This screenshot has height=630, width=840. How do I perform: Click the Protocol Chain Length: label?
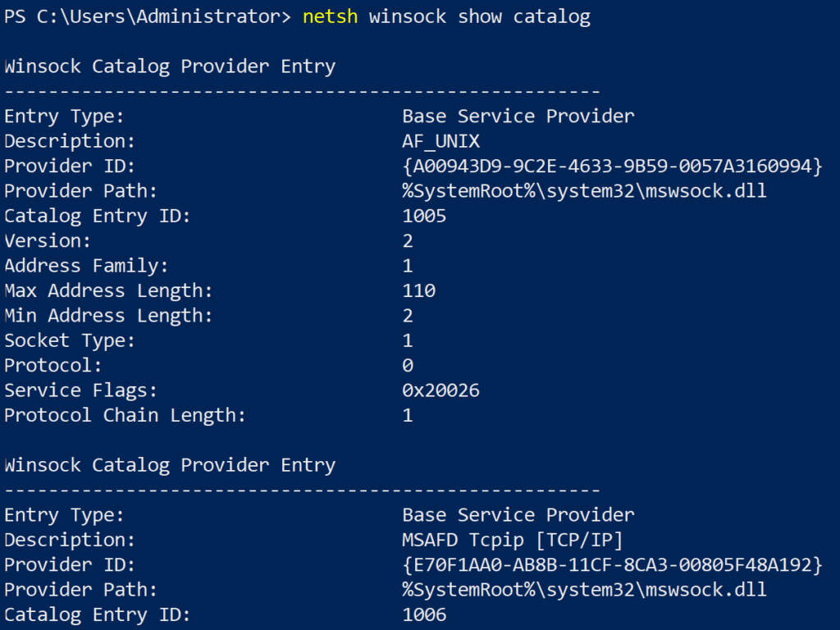pos(125,415)
